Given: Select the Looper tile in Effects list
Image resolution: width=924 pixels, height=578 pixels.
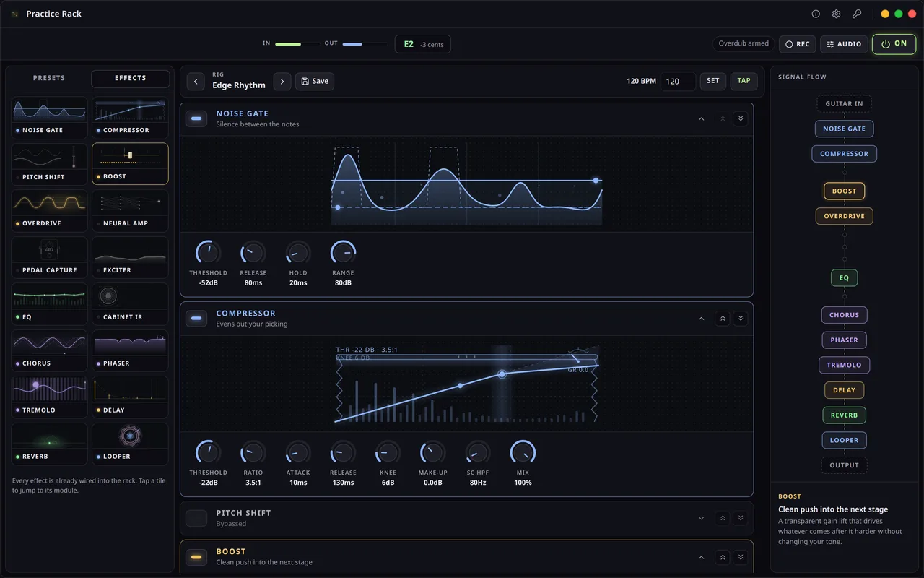Looking at the screenshot, I should coord(130,444).
